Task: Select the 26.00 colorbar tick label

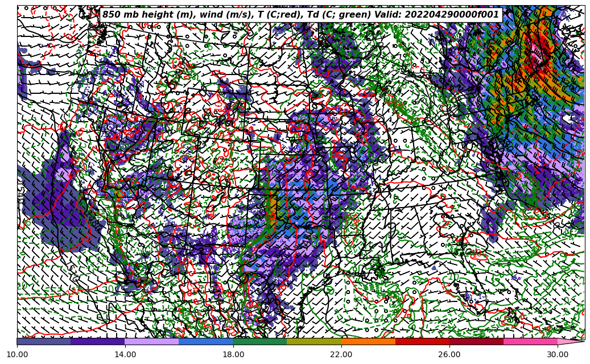Action: [x=449, y=354]
